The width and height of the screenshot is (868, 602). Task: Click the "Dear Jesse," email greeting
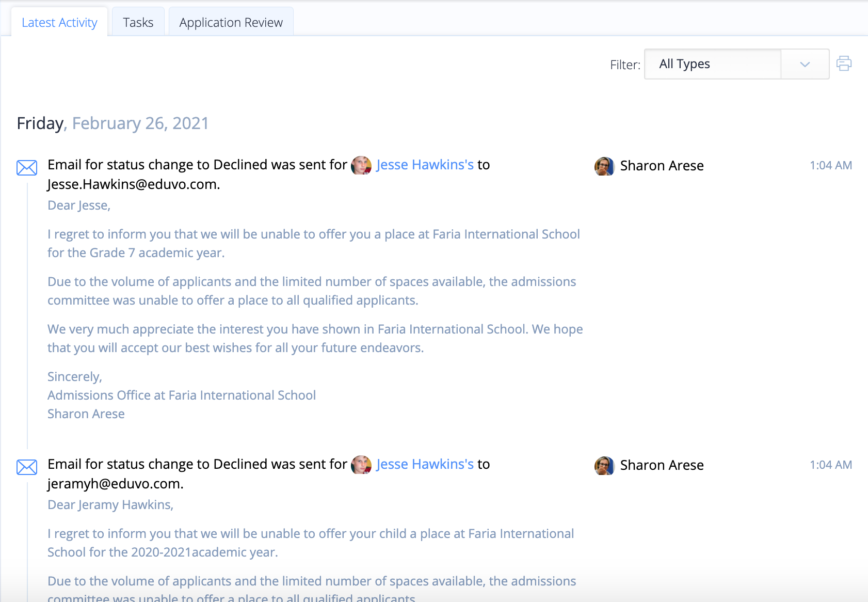[79, 205]
